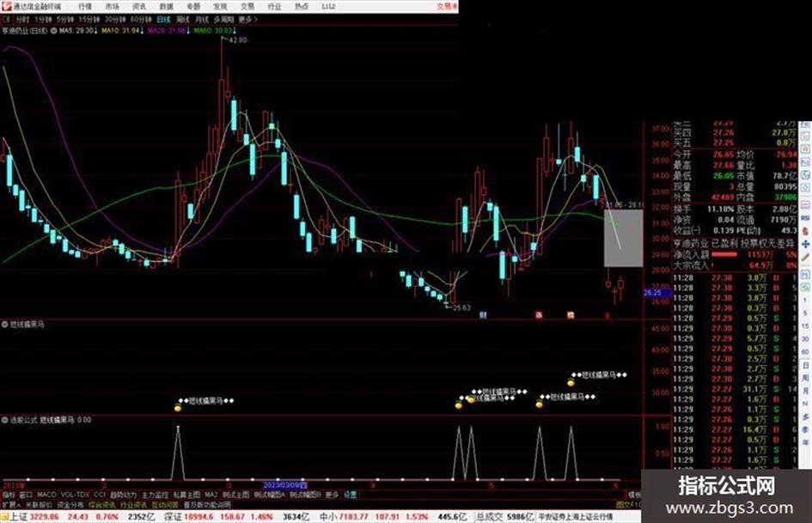Screen dimensions: 812x523
Task: Click the 25.63 low price label on chart
Action: coord(462,307)
